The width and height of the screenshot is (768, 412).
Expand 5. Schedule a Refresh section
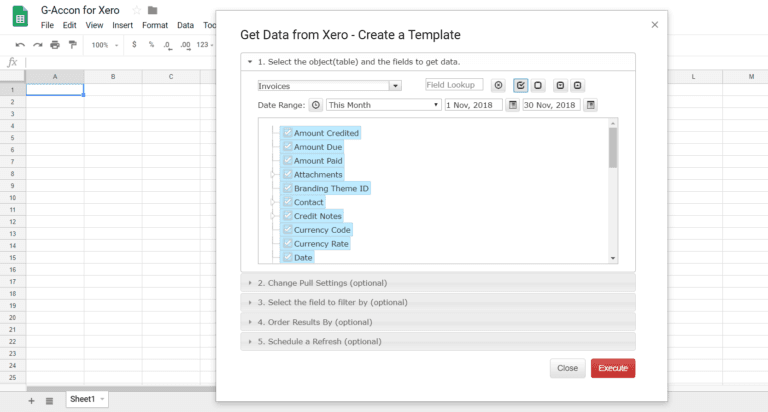[438, 341]
